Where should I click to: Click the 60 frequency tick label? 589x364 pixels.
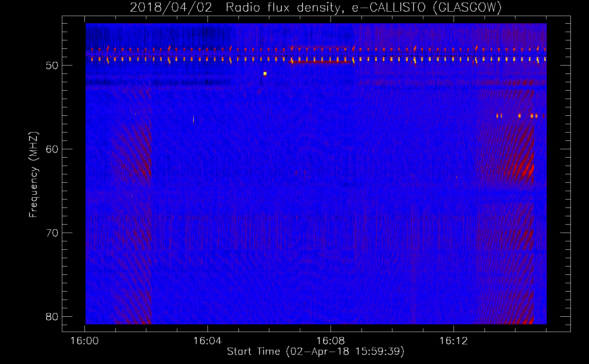click(x=52, y=149)
